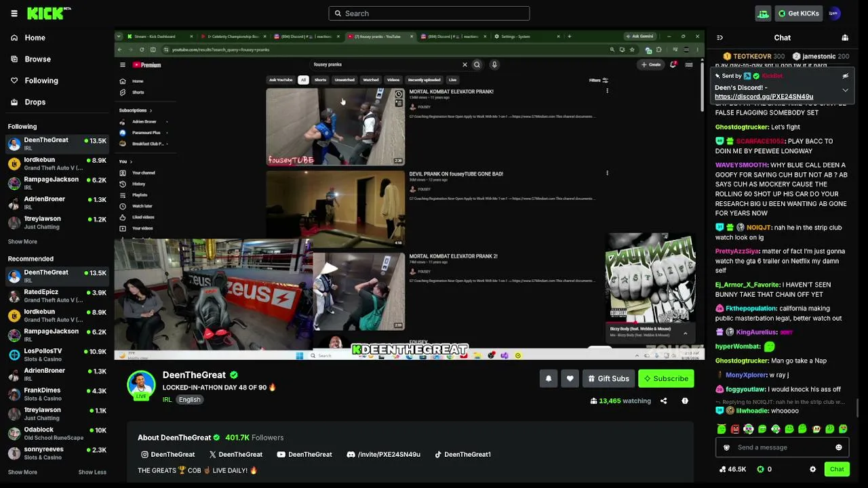The height and width of the screenshot is (488, 868).
Task: Open AdrienBroner channel in Following list
Action: 57,203
